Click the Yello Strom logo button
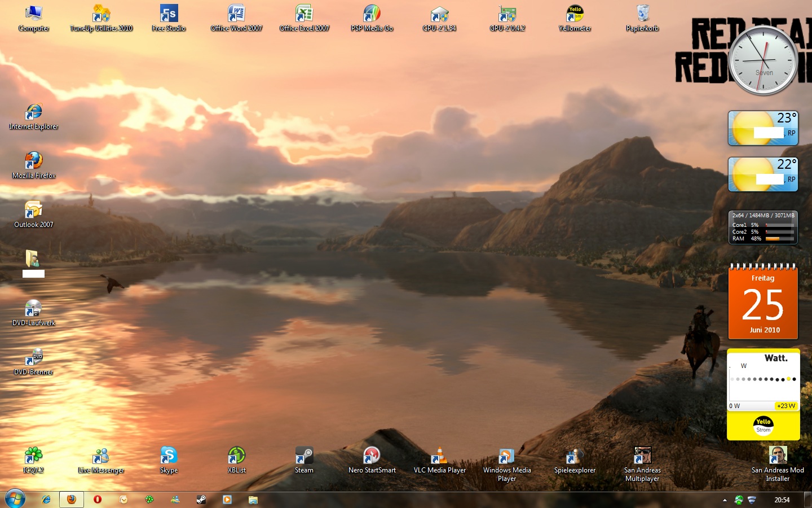812x508 pixels. [764, 426]
